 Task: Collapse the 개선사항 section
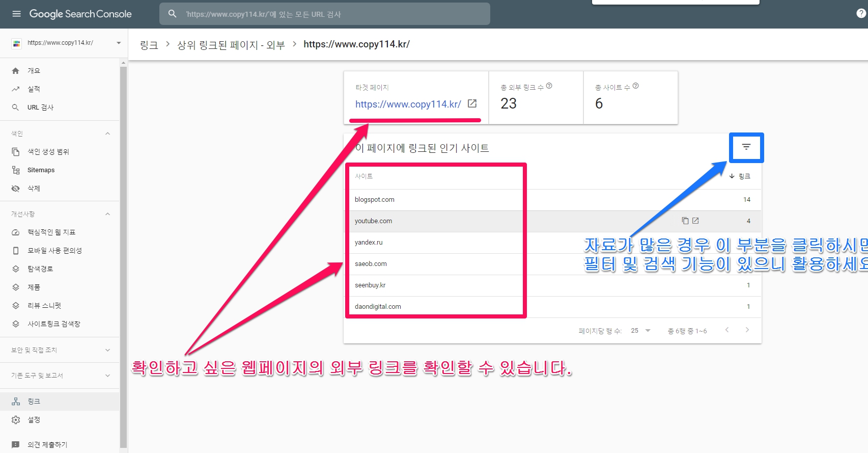pos(107,214)
